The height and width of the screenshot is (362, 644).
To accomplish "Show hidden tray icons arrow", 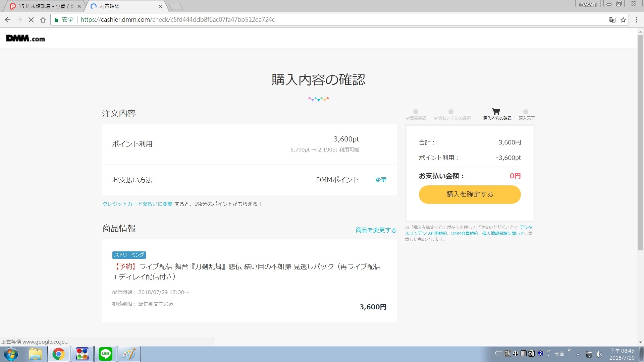I will point(578,354).
